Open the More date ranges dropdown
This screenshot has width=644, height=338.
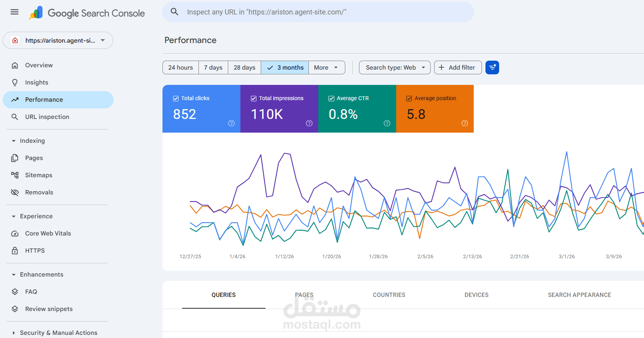[327, 68]
